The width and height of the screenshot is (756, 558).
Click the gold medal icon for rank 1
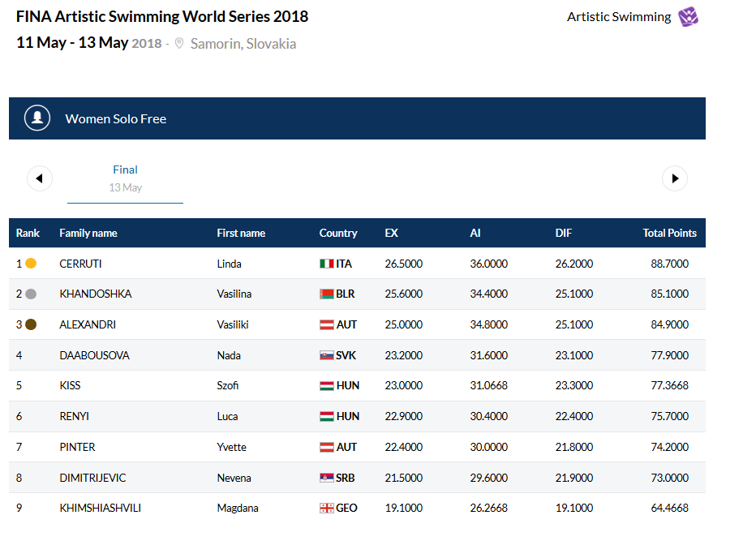[31, 264]
